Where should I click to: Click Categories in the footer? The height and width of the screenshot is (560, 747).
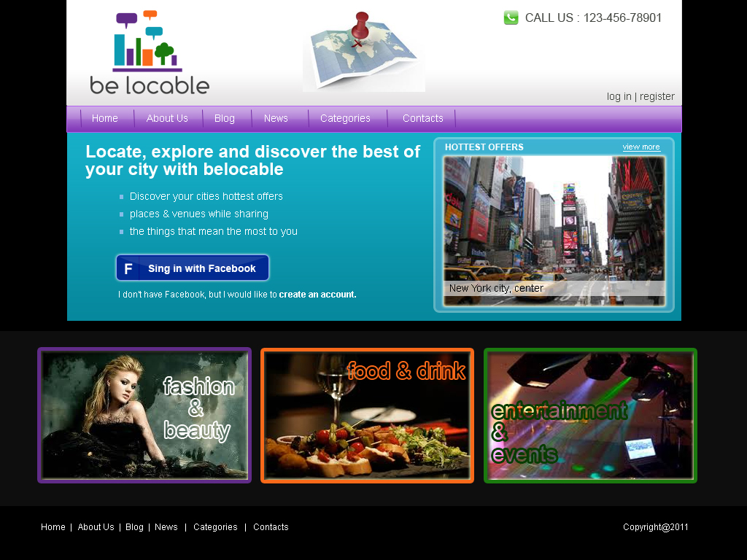[x=215, y=527]
